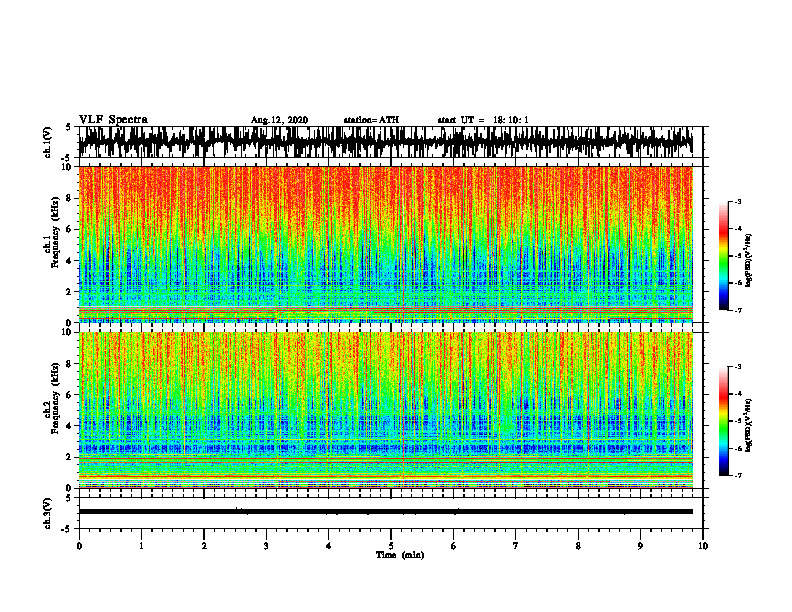Screen dimensions: 792x612
Task: Click ch.1 frequency axis tick "6"
Action: coord(70,229)
